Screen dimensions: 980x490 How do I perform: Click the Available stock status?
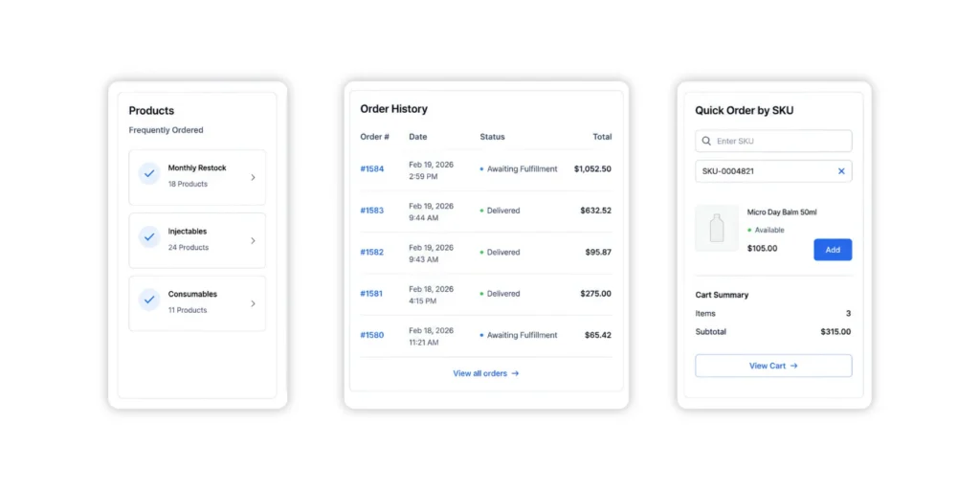point(766,230)
